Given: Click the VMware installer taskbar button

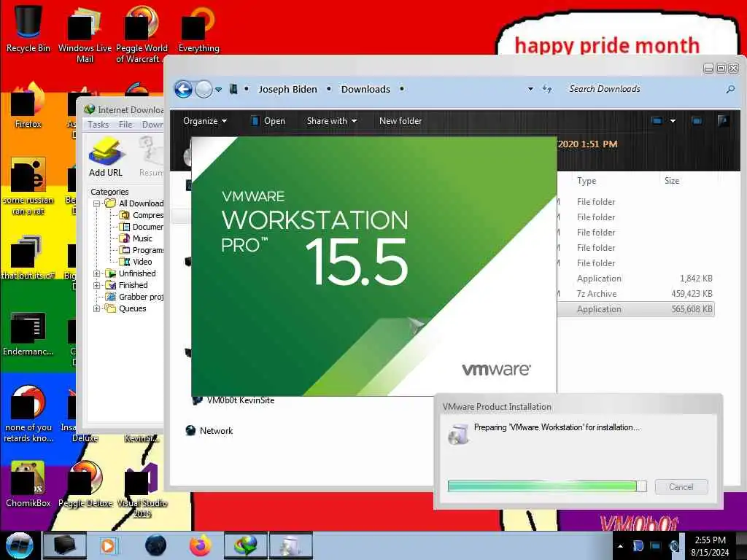Looking at the screenshot, I should [290, 545].
